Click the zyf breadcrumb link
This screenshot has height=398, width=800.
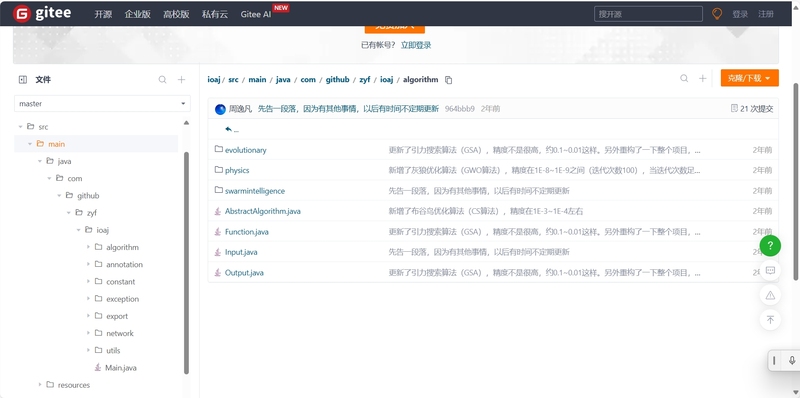364,80
